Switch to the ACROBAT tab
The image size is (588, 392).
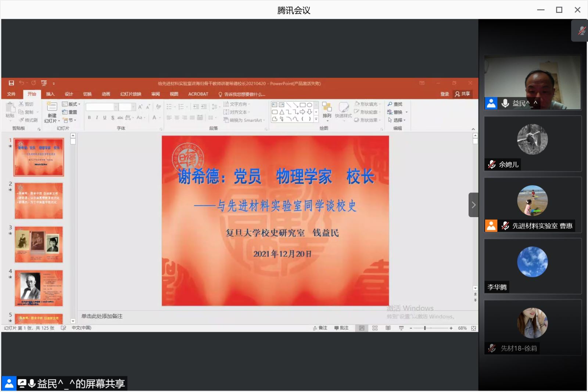click(x=198, y=94)
